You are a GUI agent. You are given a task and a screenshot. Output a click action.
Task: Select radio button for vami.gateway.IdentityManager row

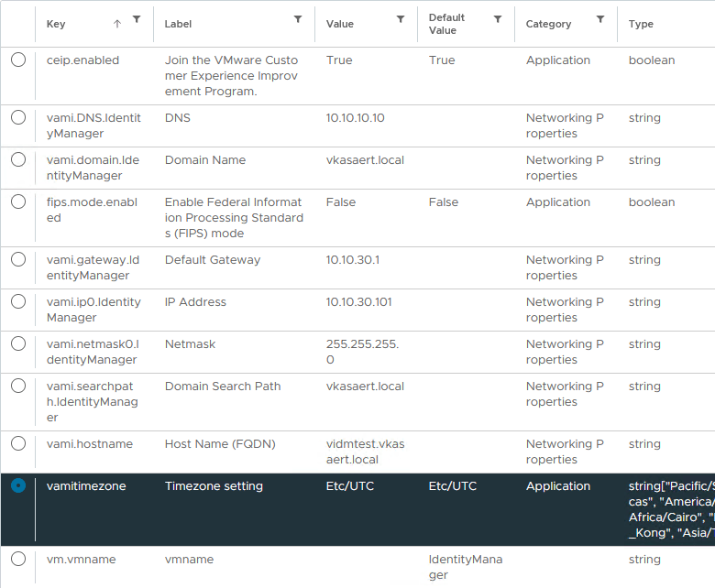pyautogui.click(x=18, y=259)
